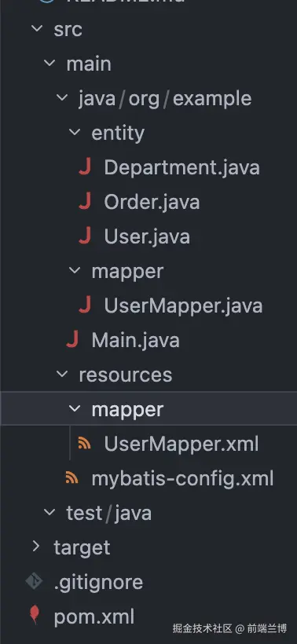The image size is (297, 644).
Task: Collapse the Java mapper folder chevron above UserMapper.java
Action: [75, 270]
